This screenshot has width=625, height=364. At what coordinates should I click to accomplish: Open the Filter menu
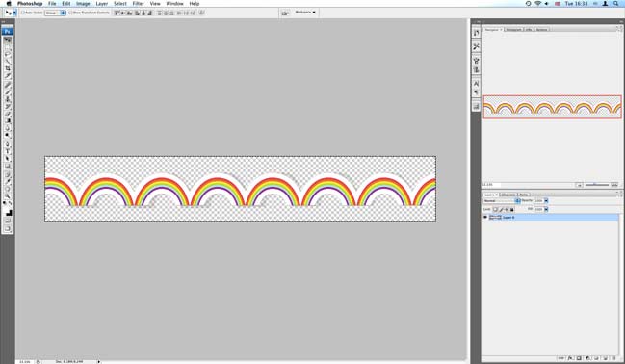coord(139,4)
